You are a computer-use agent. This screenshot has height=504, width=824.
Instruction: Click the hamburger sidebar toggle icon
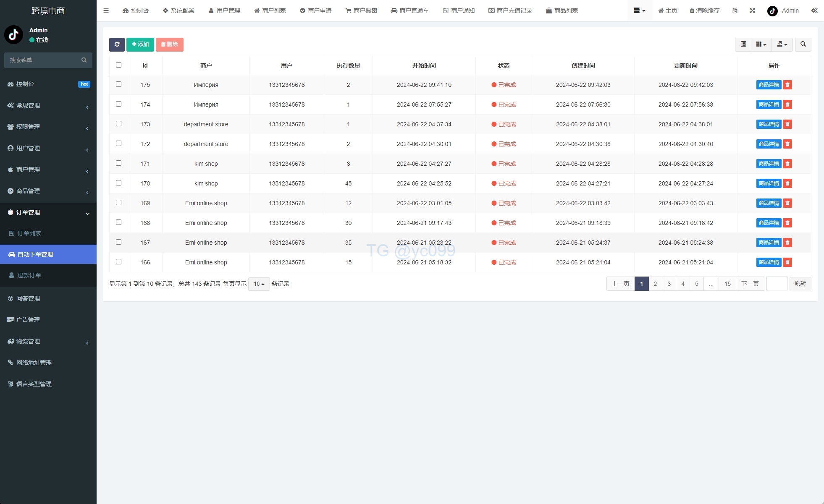(x=106, y=10)
